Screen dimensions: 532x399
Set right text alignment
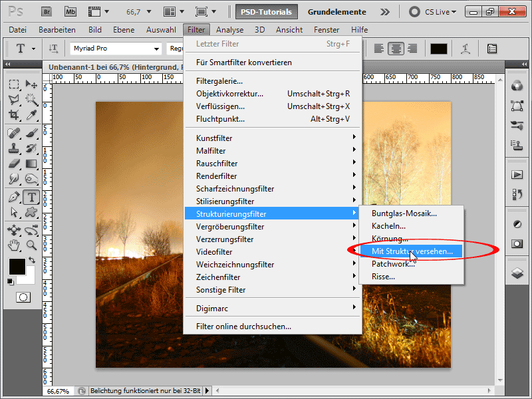[x=412, y=49]
